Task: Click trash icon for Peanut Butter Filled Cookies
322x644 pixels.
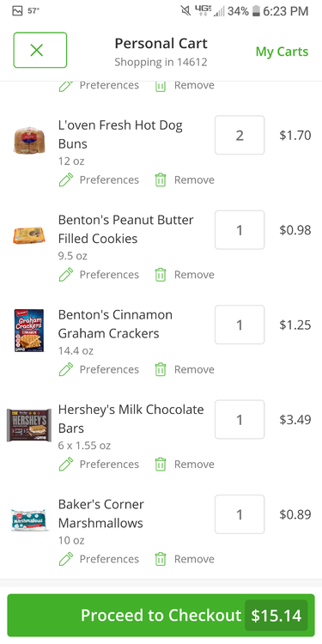Action: pyautogui.click(x=161, y=275)
